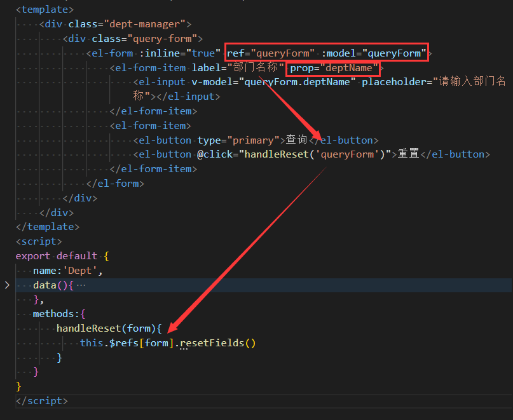Screen dimensions: 513x420
Task: Click the attribute-less <el-form-item> opening tag
Action: point(151,126)
